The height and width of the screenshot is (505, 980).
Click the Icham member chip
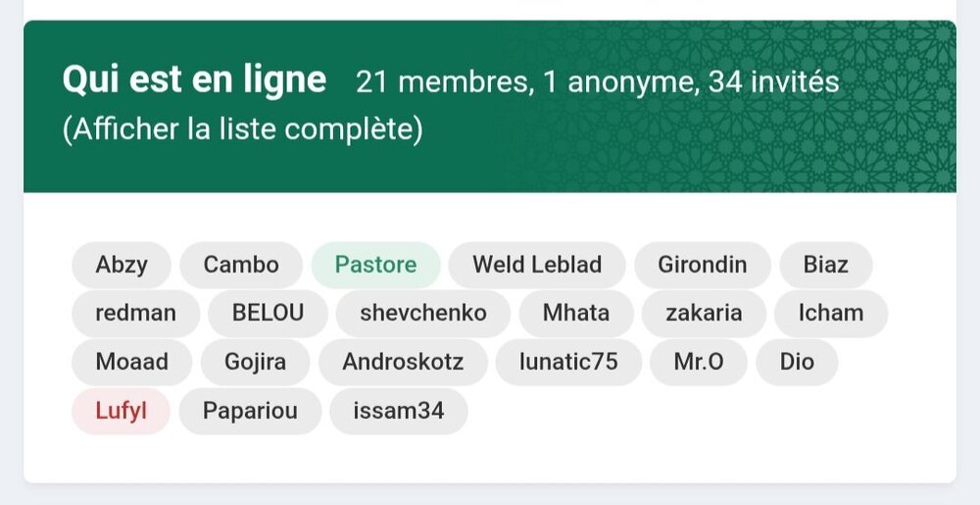tap(831, 314)
